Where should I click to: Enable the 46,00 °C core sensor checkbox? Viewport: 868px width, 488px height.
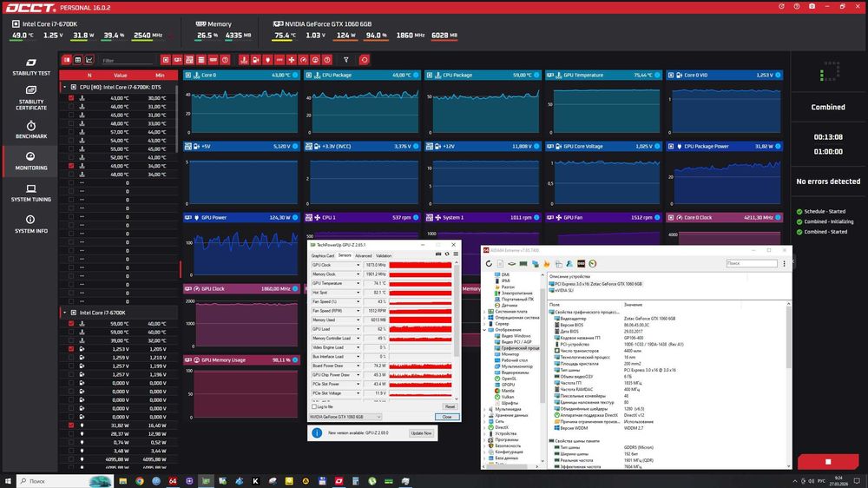click(x=71, y=106)
